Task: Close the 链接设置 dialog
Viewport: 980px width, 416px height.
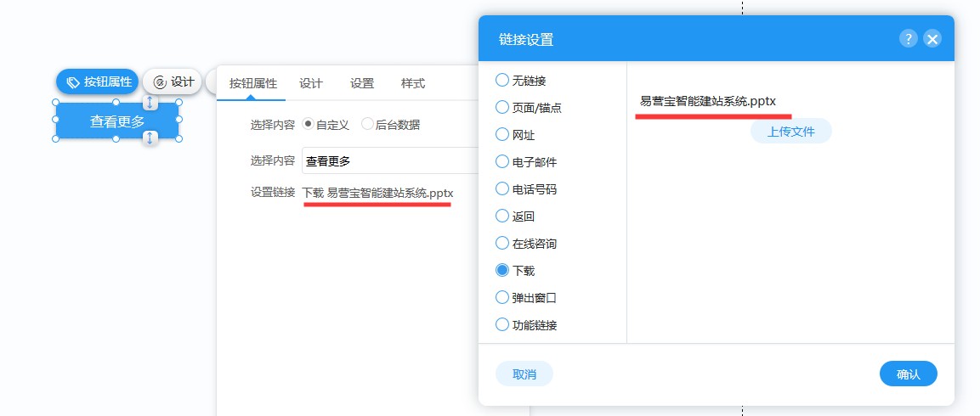Action: click(x=932, y=38)
